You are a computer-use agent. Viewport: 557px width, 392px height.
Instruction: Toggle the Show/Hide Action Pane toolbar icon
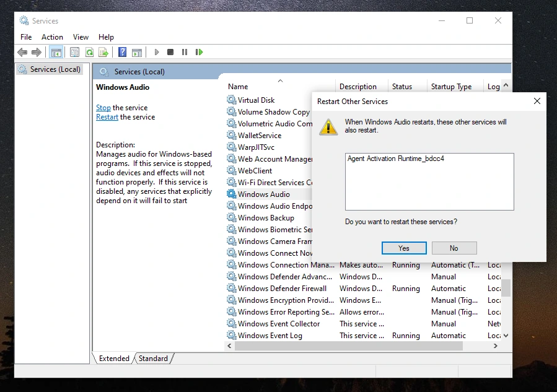point(137,52)
